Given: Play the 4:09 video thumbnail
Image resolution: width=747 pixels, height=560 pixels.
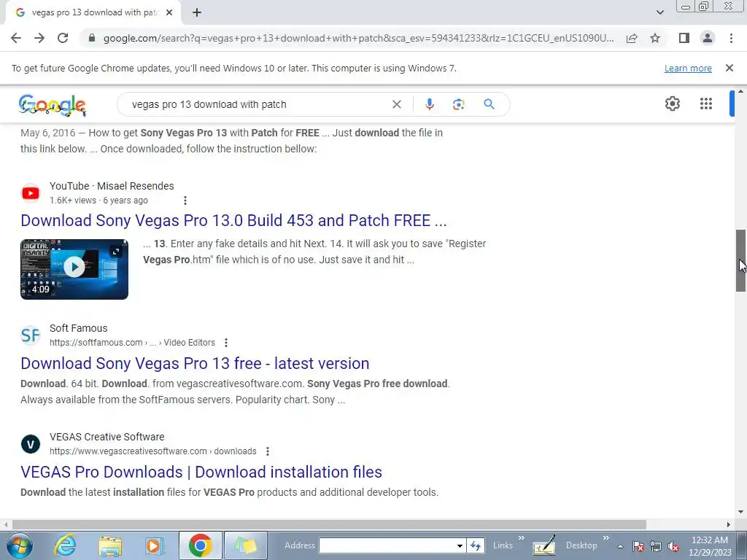Looking at the screenshot, I should coord(74,269).
